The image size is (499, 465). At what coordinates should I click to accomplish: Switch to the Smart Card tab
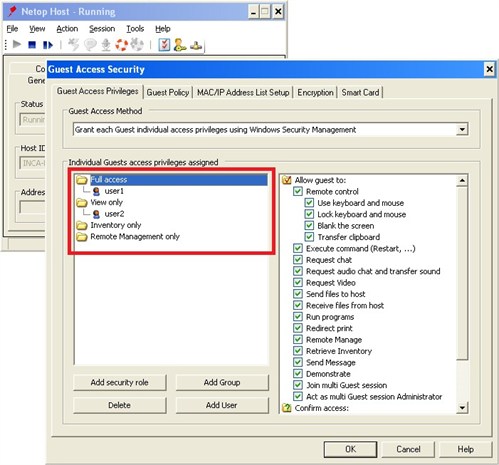click(x=360, y=93)
